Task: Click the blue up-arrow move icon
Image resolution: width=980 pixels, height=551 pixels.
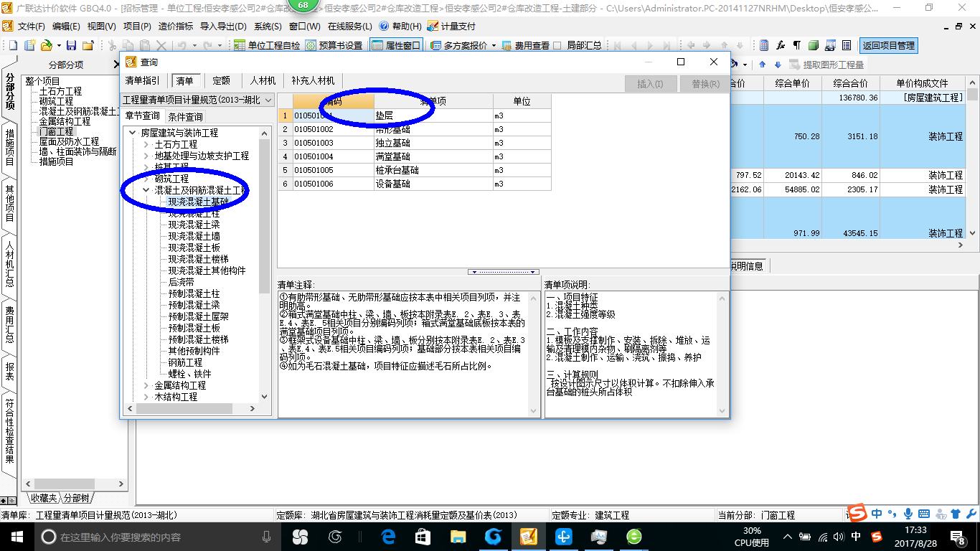Action: pos(762,65)
